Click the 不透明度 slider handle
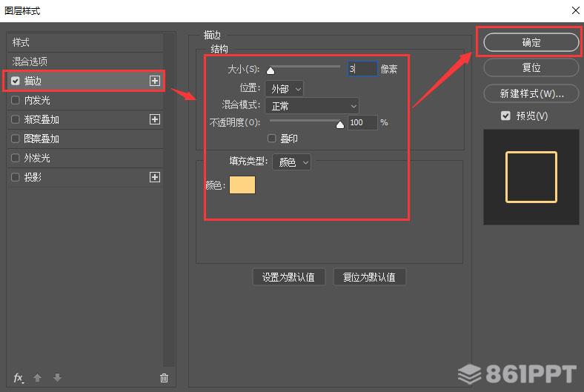 340,124
